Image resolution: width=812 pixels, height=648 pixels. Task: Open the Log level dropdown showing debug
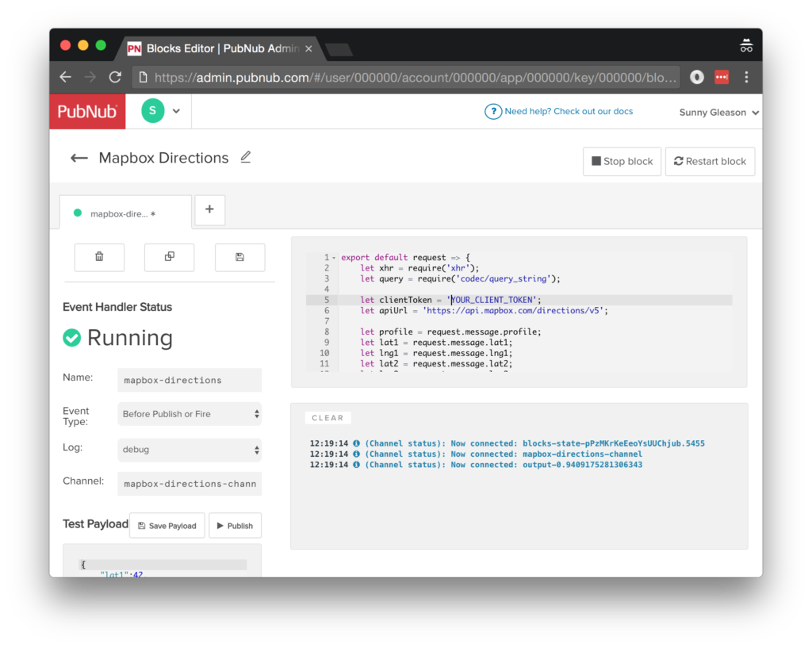coord(189,448)
